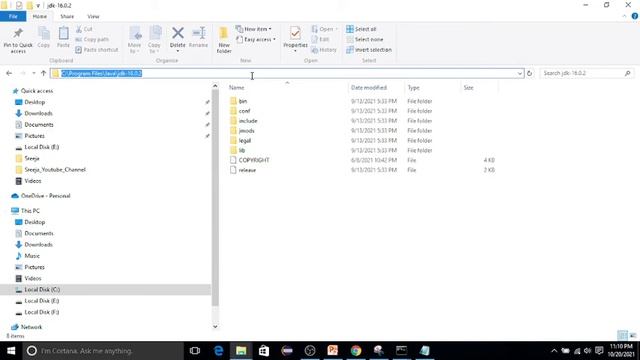Viewport: 640px width, 360px height.
Task: Click Pin to Quick access icon
Action: [x=18, y=33]
